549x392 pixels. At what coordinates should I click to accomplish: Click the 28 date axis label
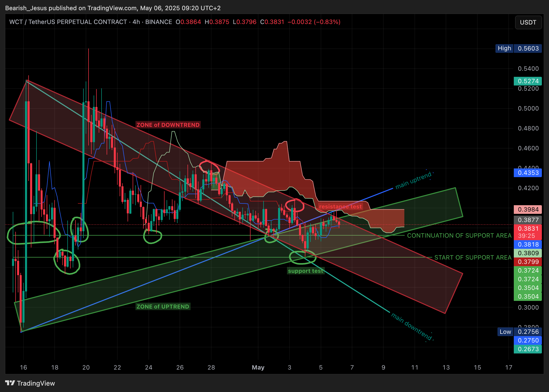pyautogui.click(x=211, y=367)
